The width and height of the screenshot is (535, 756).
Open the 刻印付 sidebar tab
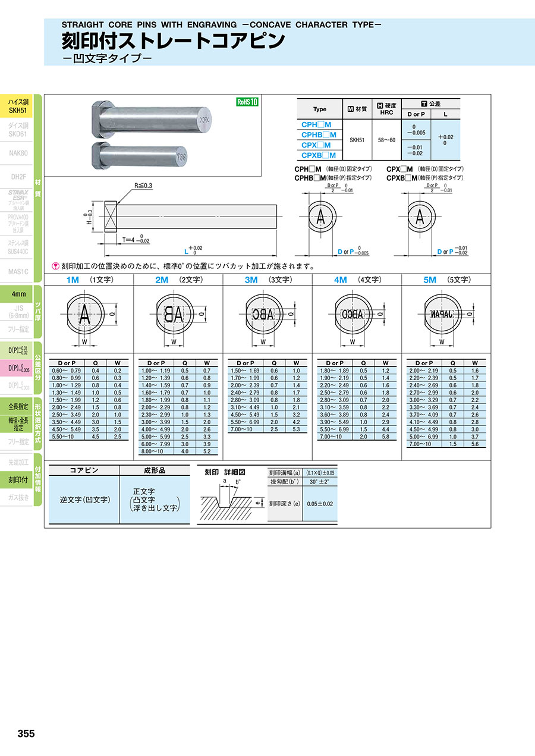17,479
